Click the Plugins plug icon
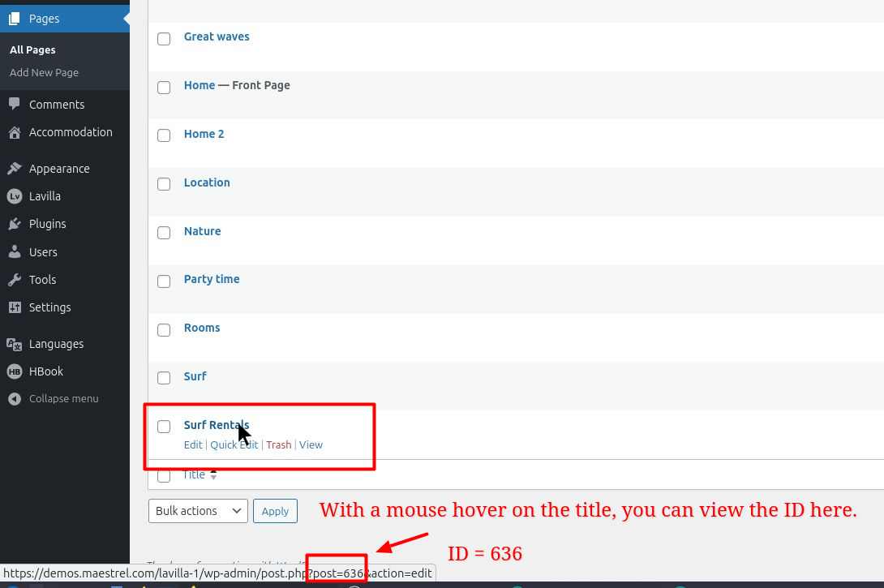884x588 pixels. pos(15,224)
